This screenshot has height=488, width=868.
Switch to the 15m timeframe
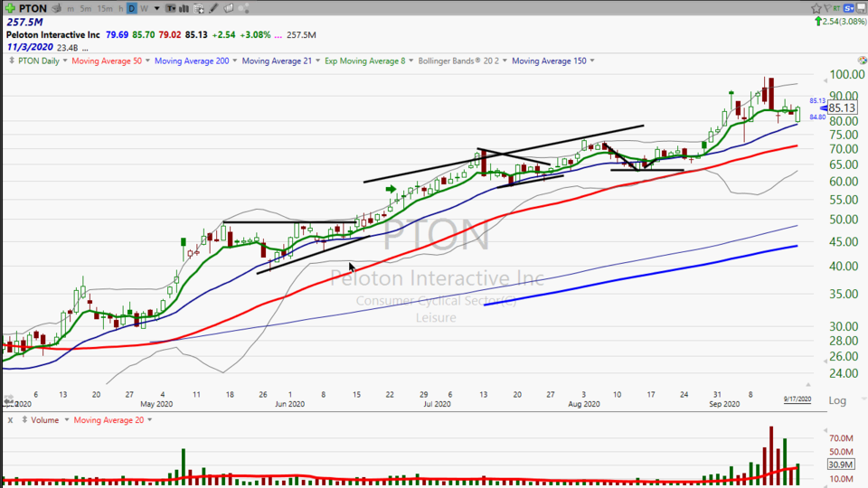pyautogui.click(x=105, y=9)
